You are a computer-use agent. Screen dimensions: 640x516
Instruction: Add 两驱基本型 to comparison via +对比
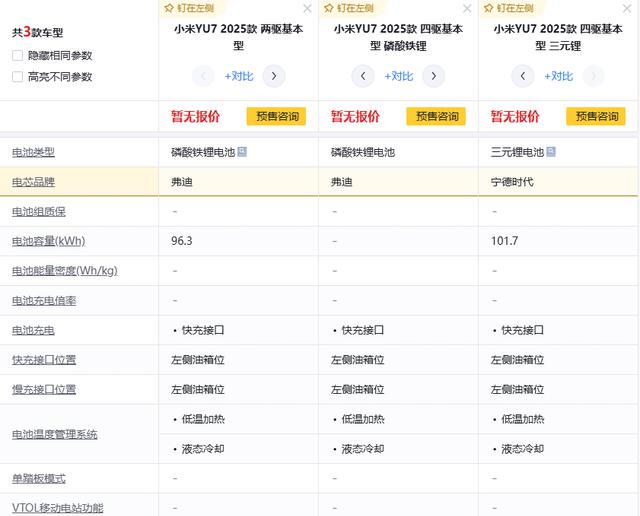(239, 76)
